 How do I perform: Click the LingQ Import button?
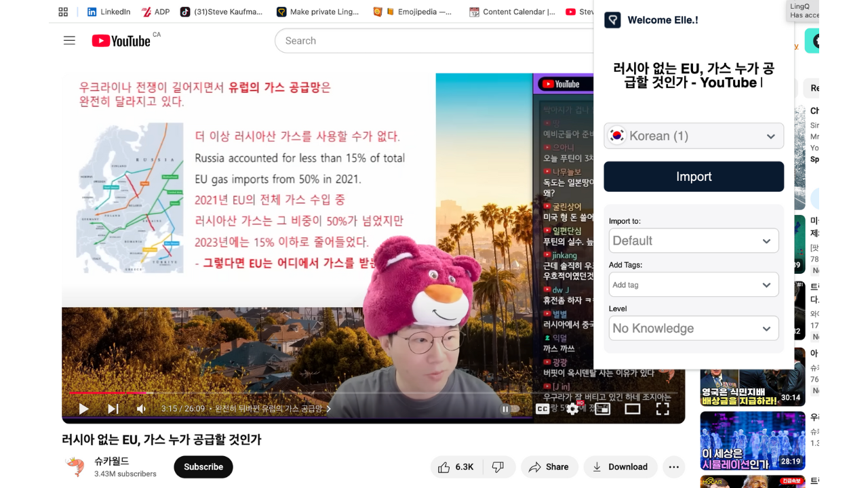click(694, 176)
